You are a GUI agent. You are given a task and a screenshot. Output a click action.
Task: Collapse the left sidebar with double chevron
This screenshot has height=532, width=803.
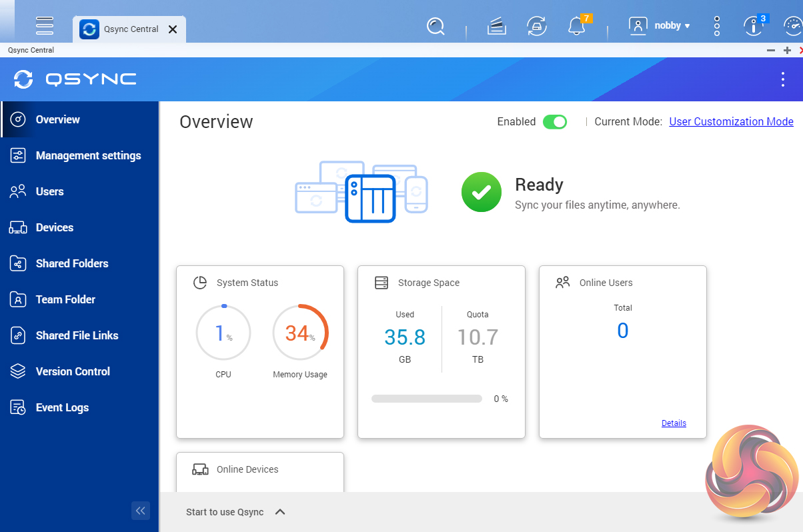[140, 511]
